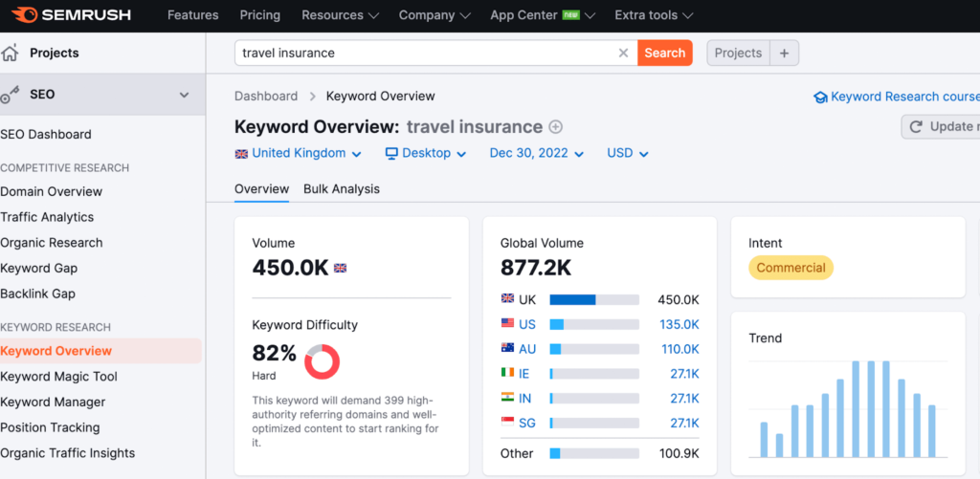Clear the search field with X icon

(x=623, y=54)
